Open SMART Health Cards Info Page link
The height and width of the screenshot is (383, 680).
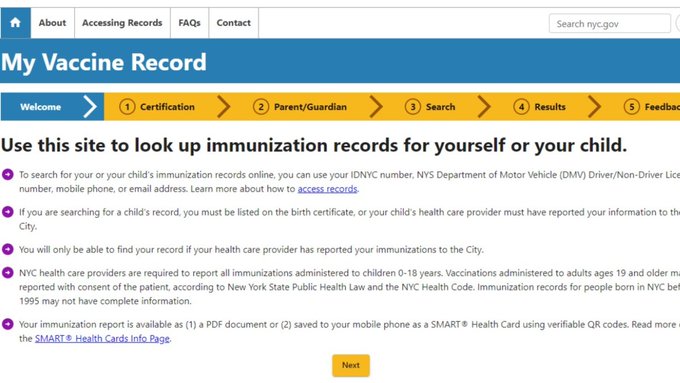tap(102, 338)
